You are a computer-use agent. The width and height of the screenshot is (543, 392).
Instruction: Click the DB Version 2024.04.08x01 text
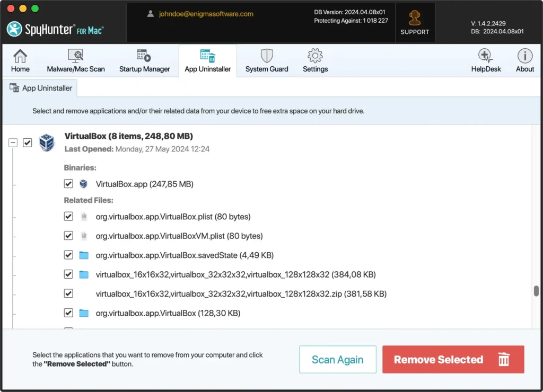(349, 12)
